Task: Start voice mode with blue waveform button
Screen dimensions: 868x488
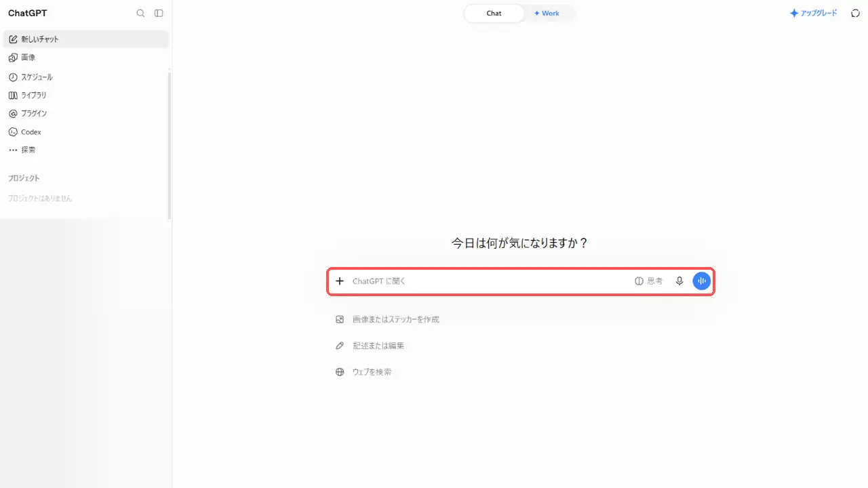Action: [702, 281]
